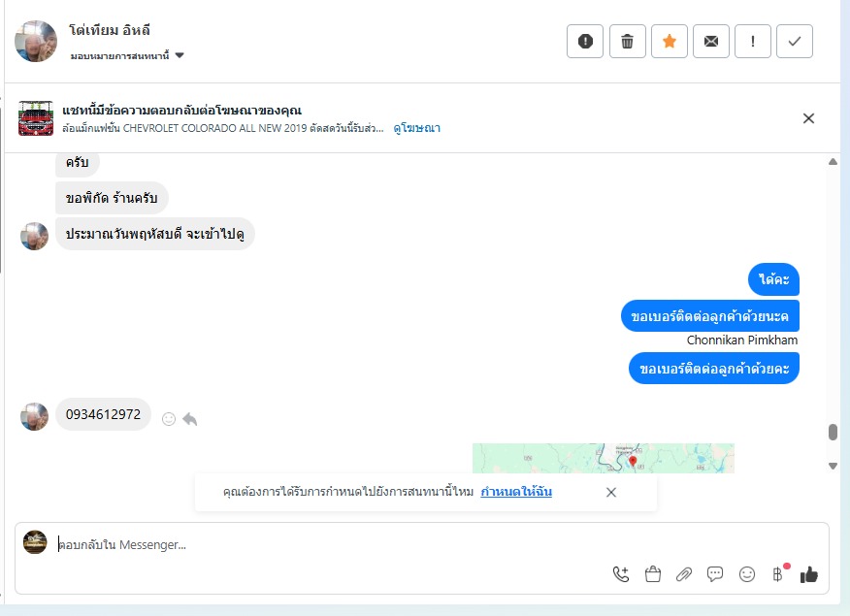Mark conversation as spam with exclamation-circle icon
The height and width of the screenshot is (616, 850).
(x=585, y=41)
